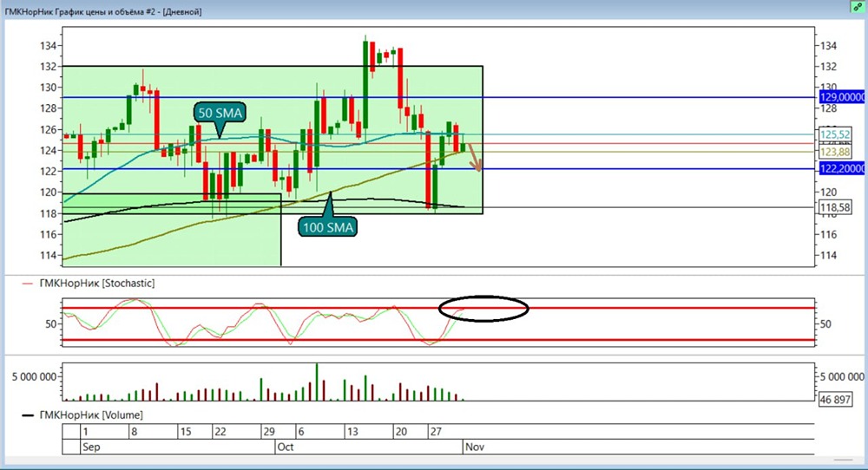Click the 123,88 moving average value tag
Image resolution: width=868 pixels, height=470 pixels.
835,152
